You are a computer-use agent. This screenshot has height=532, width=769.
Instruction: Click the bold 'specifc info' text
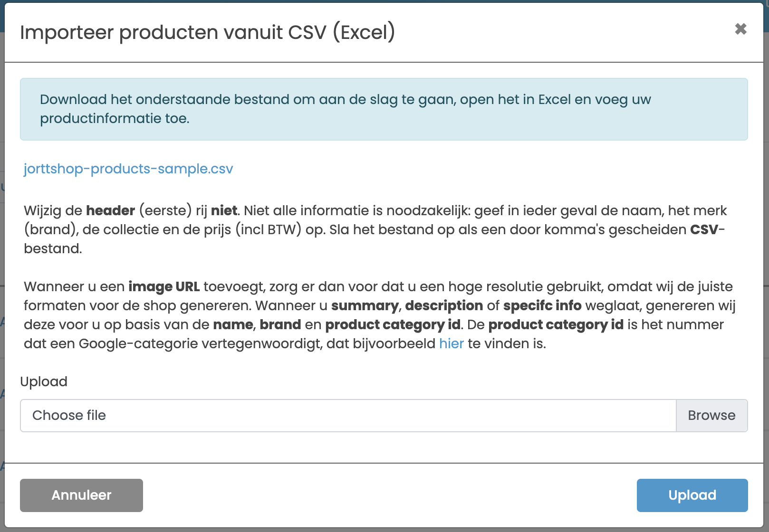(542, 305)
